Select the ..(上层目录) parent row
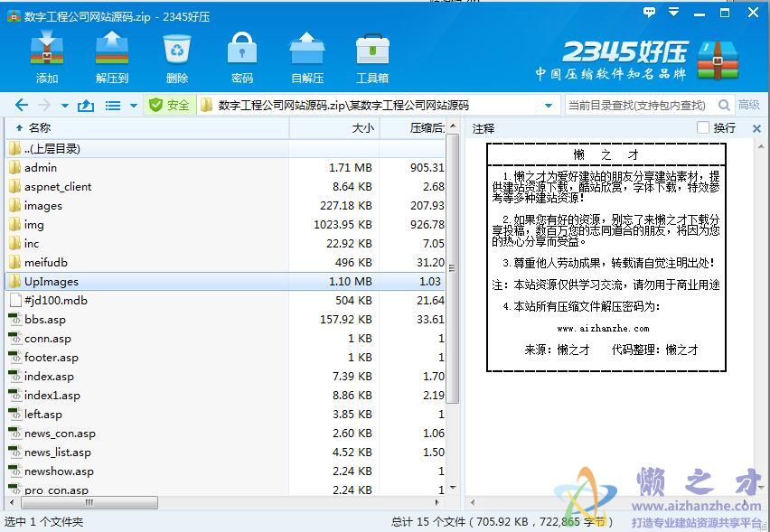 (226, 149)
